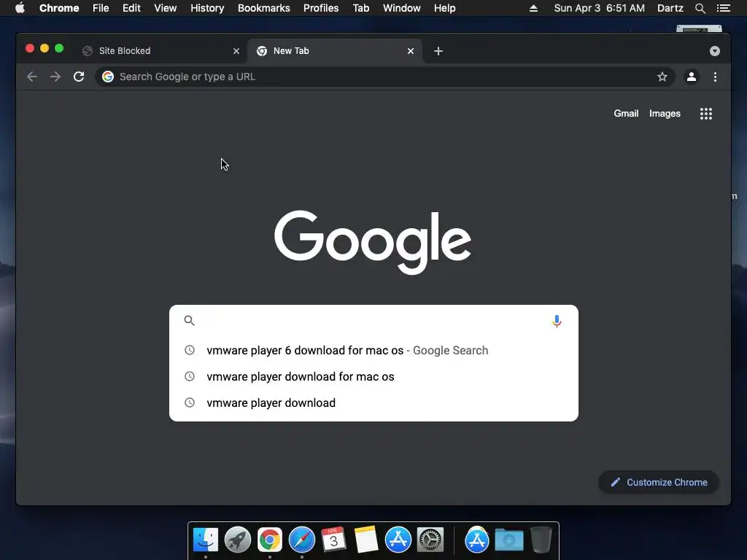Open the Images link
This screenshot has width=747, height=560.
(x=665, y=113)
